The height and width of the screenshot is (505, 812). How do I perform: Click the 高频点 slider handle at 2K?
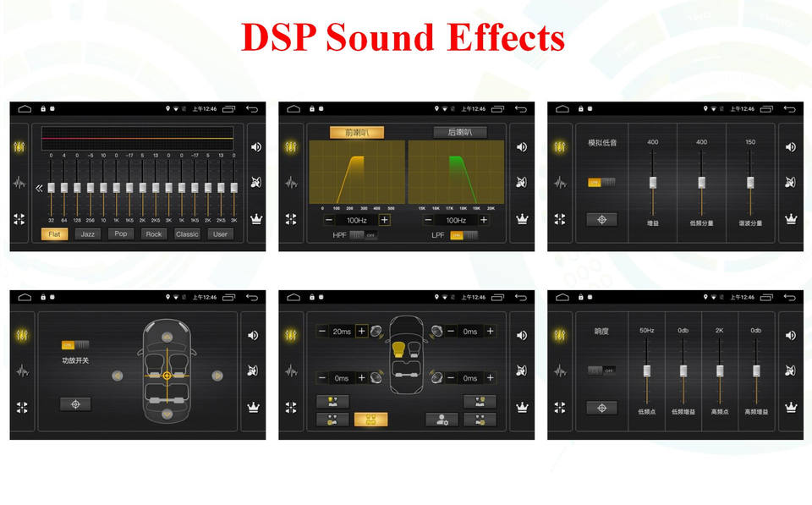720,371
